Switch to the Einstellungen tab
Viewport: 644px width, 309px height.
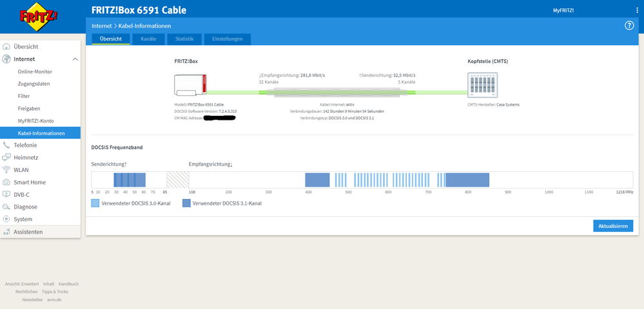coord(227,39)
